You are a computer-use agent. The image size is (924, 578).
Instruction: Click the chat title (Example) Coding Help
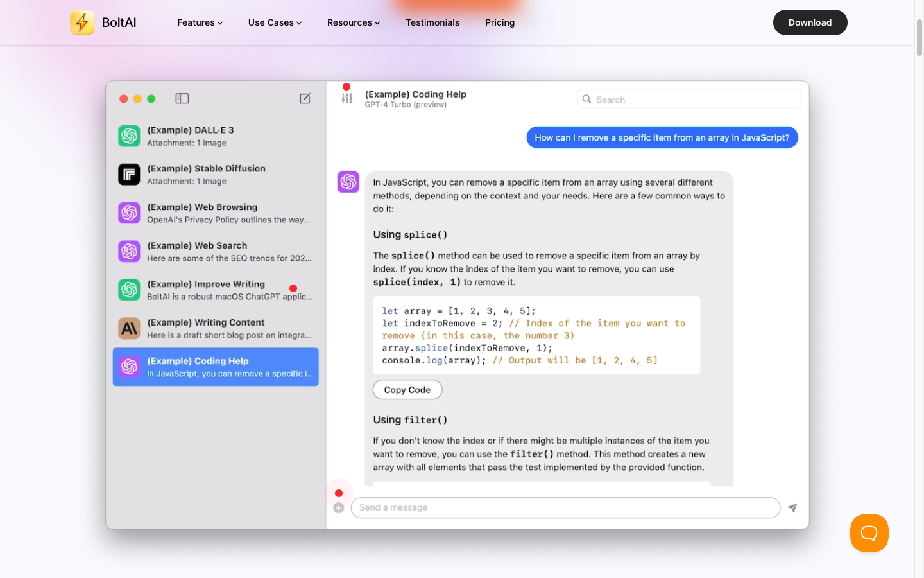(416, 94)
